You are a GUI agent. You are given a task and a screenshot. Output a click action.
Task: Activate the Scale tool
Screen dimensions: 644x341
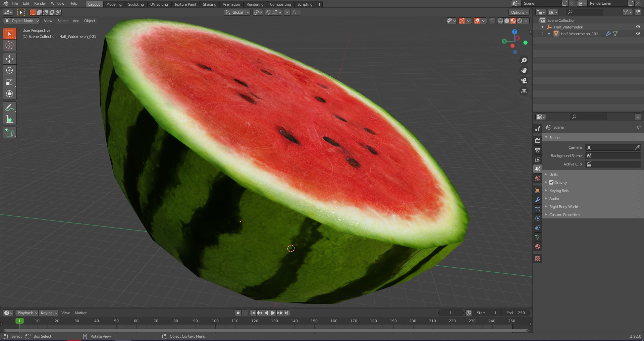[9, 82]
